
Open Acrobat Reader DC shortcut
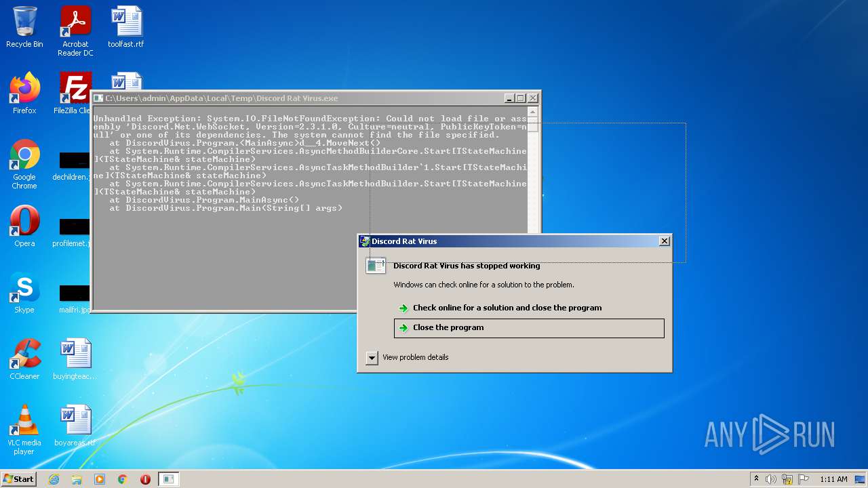click(x=75, y=31)
